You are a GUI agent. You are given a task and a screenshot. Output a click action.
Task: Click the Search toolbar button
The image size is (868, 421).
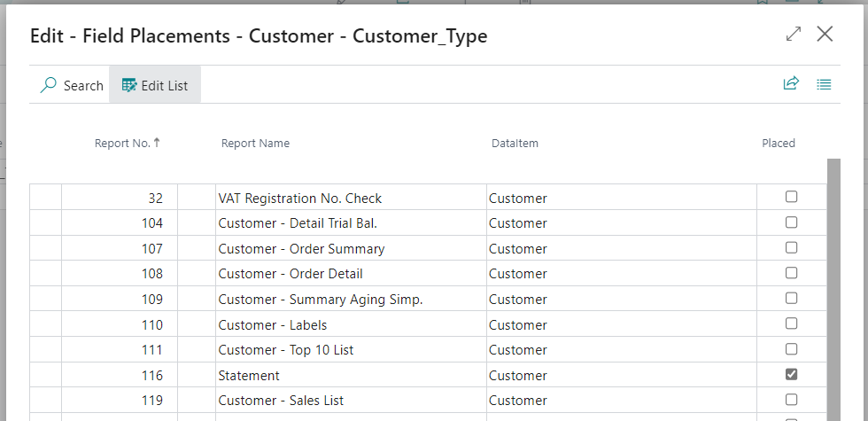coord(72,85)
